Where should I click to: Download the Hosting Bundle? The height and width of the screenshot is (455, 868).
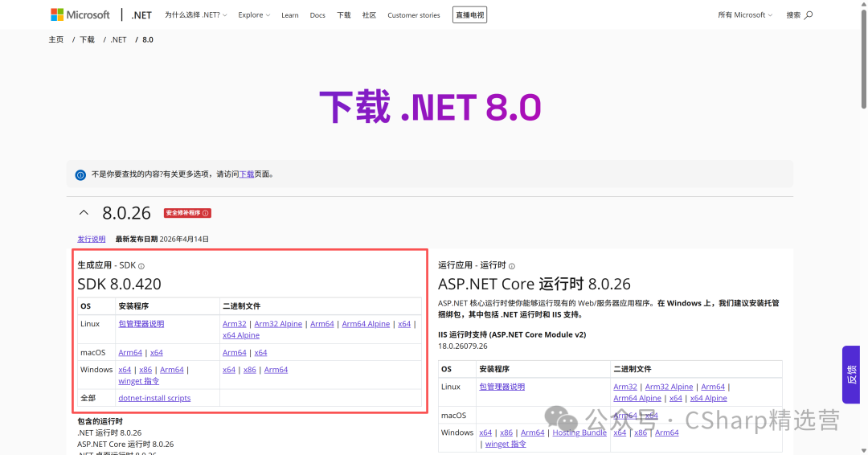(579, 432)
